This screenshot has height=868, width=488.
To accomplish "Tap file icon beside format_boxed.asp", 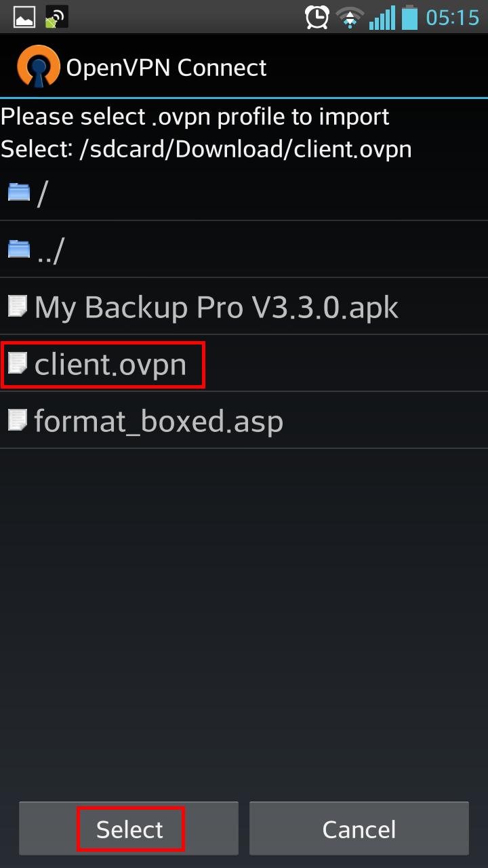I will 18,420.
